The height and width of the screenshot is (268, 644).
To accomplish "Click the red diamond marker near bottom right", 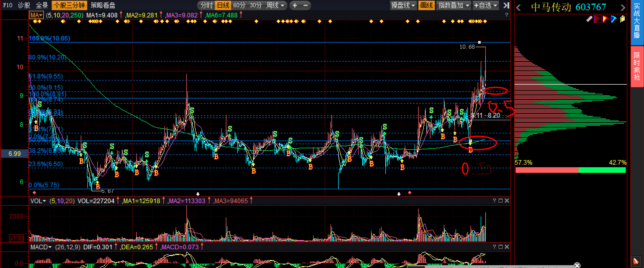I will click(x=410, y=193).
